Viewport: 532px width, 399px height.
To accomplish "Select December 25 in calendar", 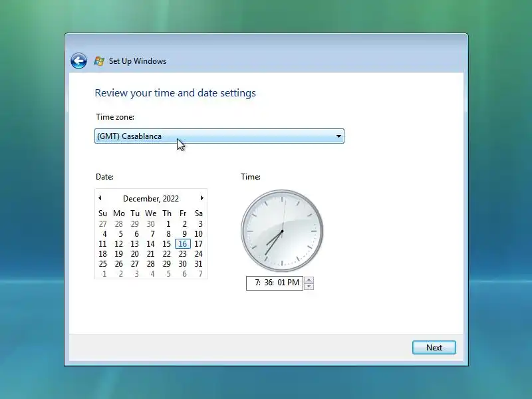I will [x=102, y=263].
